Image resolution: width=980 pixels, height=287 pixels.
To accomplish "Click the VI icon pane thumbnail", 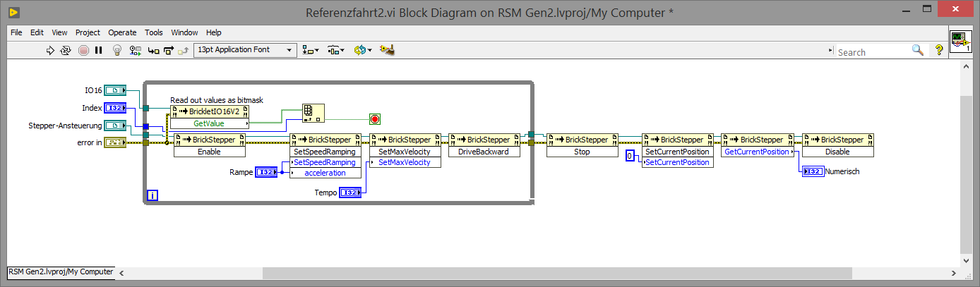I will tap(960, 41).
